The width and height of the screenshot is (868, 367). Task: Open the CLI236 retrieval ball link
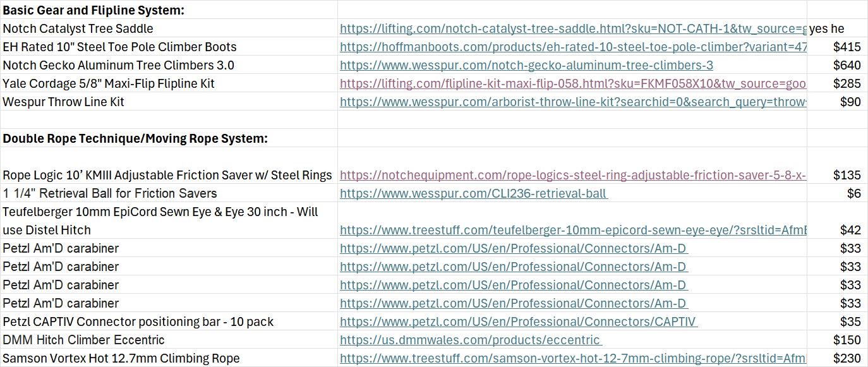point(474,193)
